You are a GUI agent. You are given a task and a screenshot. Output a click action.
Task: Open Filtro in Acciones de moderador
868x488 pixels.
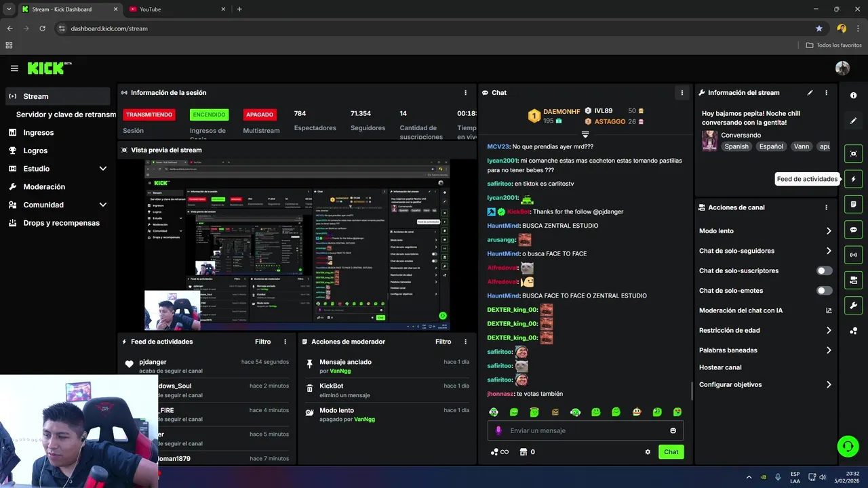tap(443, 342)
